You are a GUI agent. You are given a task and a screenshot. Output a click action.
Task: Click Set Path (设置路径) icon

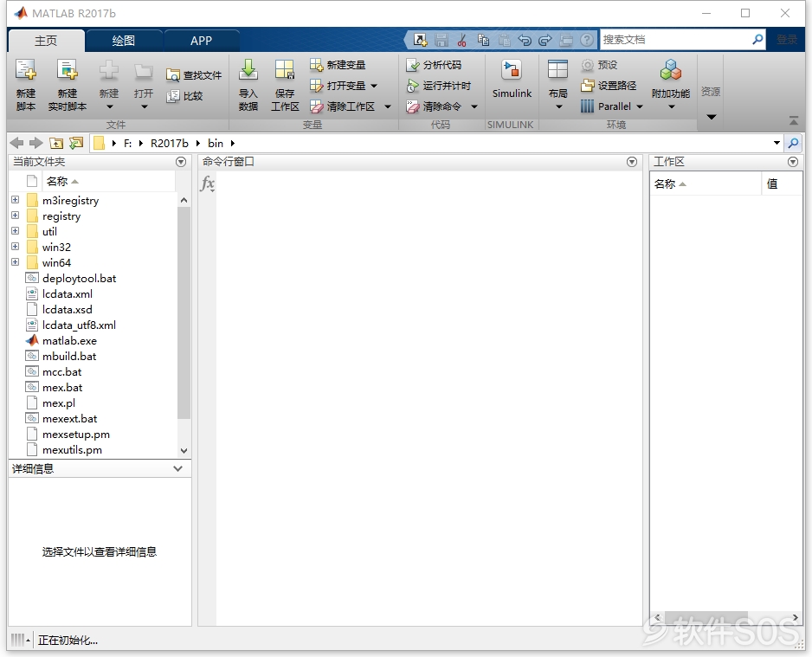click(587, 86)
